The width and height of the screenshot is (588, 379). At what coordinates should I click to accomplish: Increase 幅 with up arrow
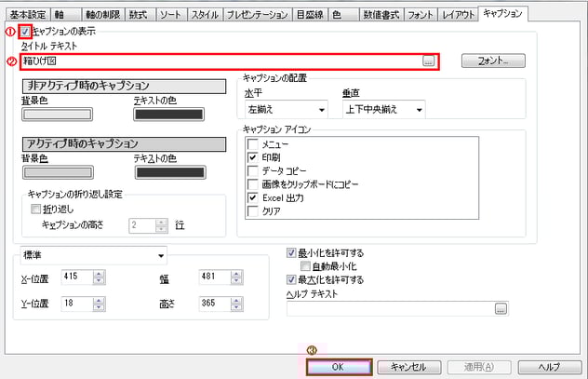[236, 274]
